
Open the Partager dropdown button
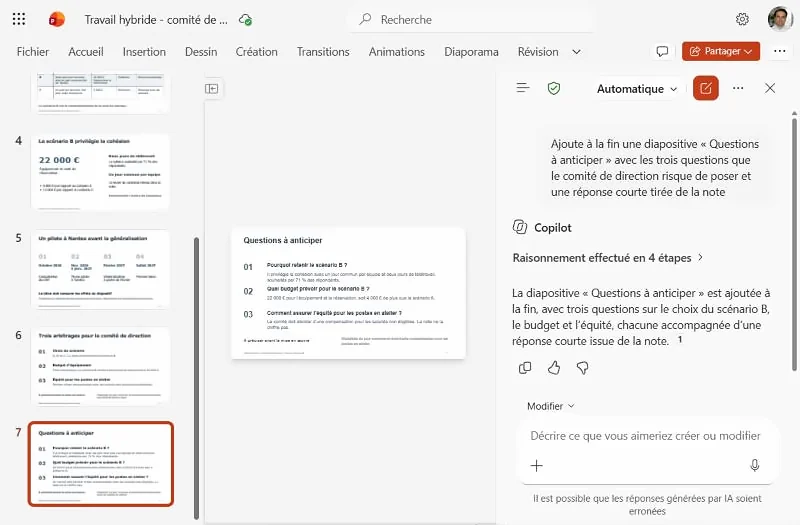[x=721, y=51]
